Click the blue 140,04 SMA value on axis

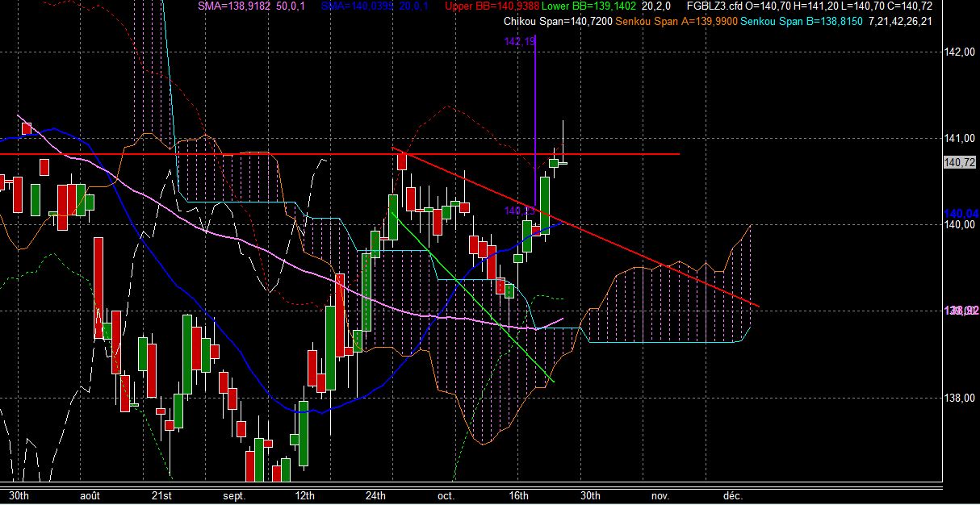[961, 213]
